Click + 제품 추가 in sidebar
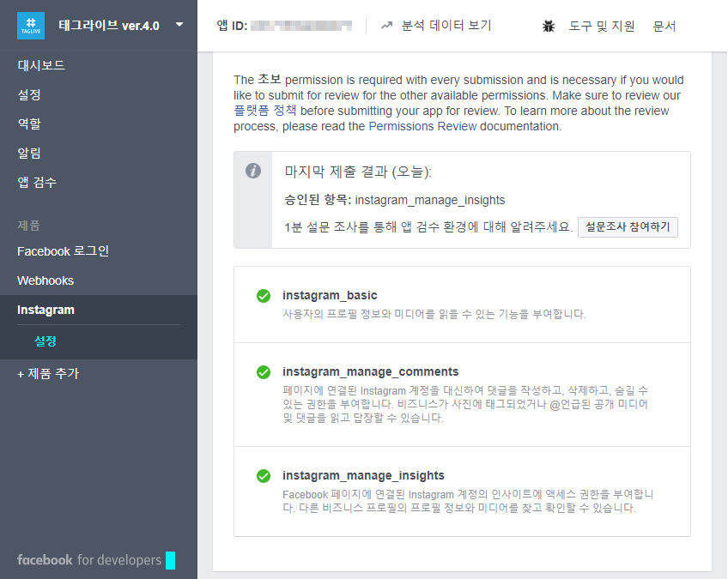The width and height of the screenshot is (728, 579). (48, 373)
